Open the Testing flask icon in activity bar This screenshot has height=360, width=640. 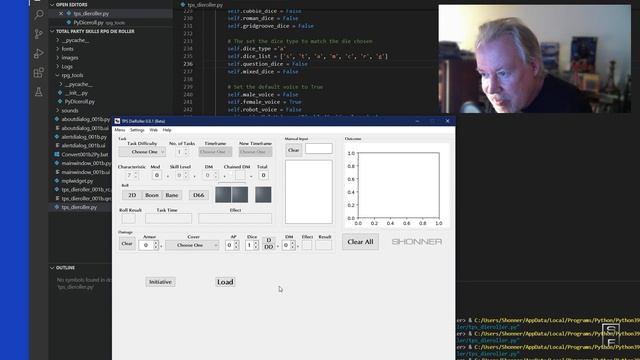click(x=39, y=92)
